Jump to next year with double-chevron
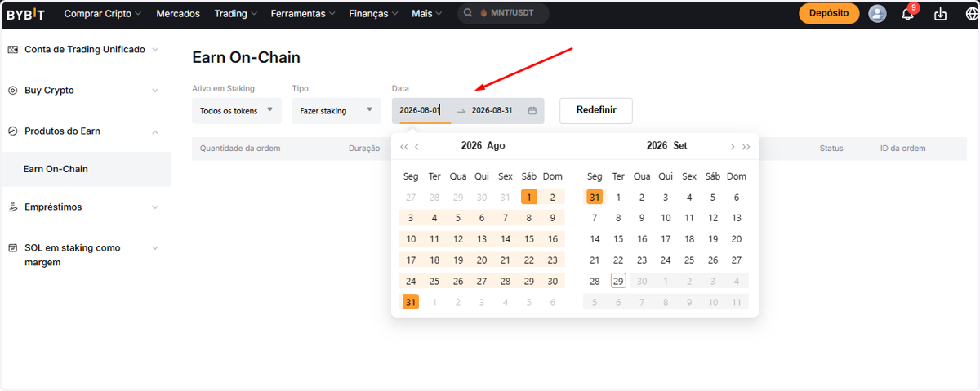The height and width of the screenshot is (391, 980). click(x=746, y=146)
